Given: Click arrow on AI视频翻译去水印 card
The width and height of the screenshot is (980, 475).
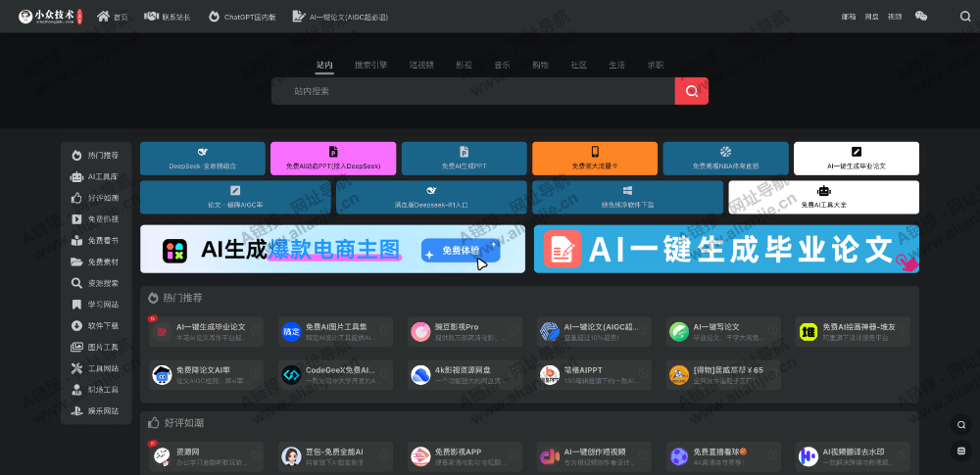Looking at the screenshot, I should [903, 455].
